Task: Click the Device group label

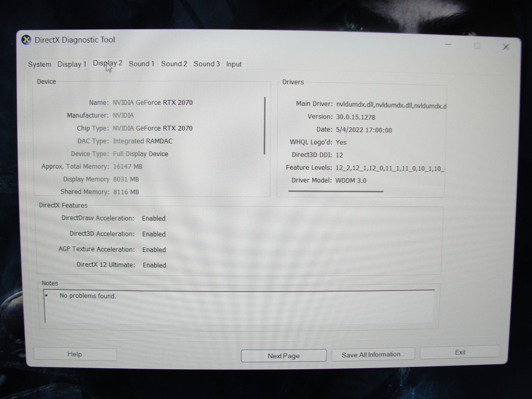Action: tap(46, 82)
